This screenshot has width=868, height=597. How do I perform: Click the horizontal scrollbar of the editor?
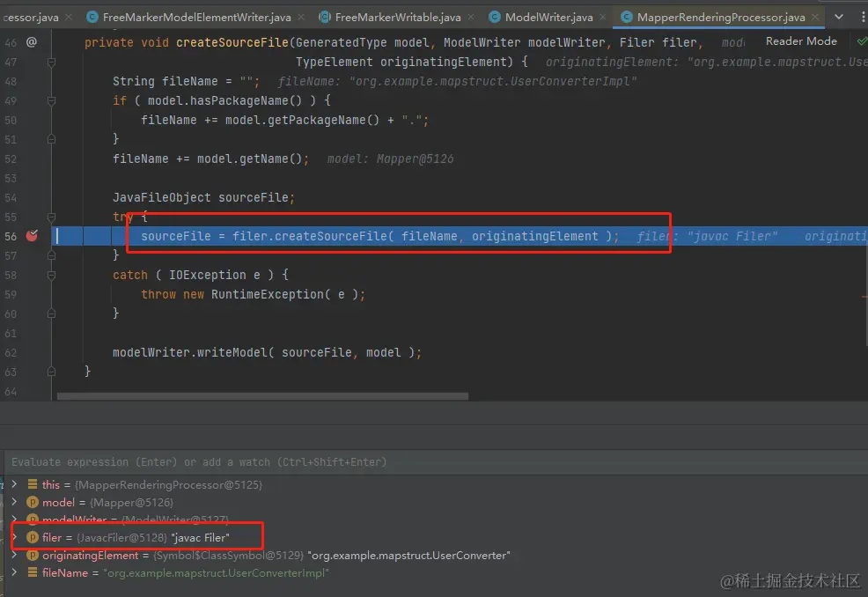262,396
